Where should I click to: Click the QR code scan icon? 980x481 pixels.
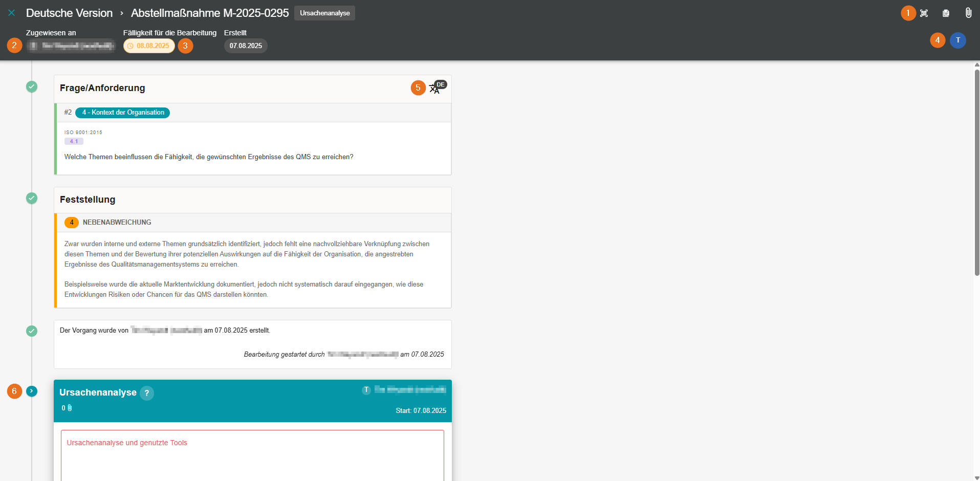(x=924, y=13)
